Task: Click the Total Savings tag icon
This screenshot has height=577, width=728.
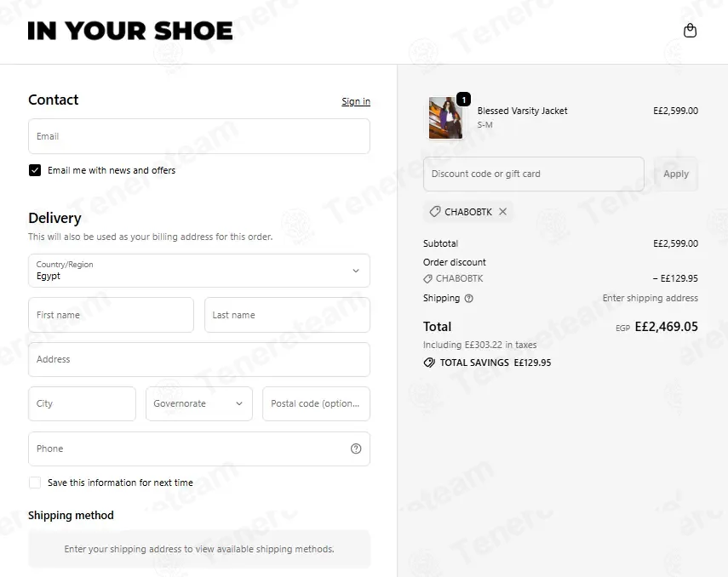Action: [429, 363]
